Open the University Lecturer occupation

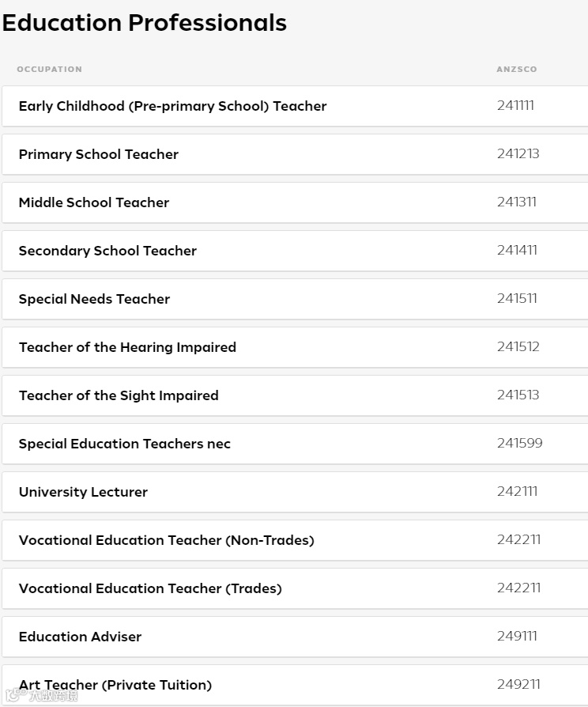click(x=83, y=492)
